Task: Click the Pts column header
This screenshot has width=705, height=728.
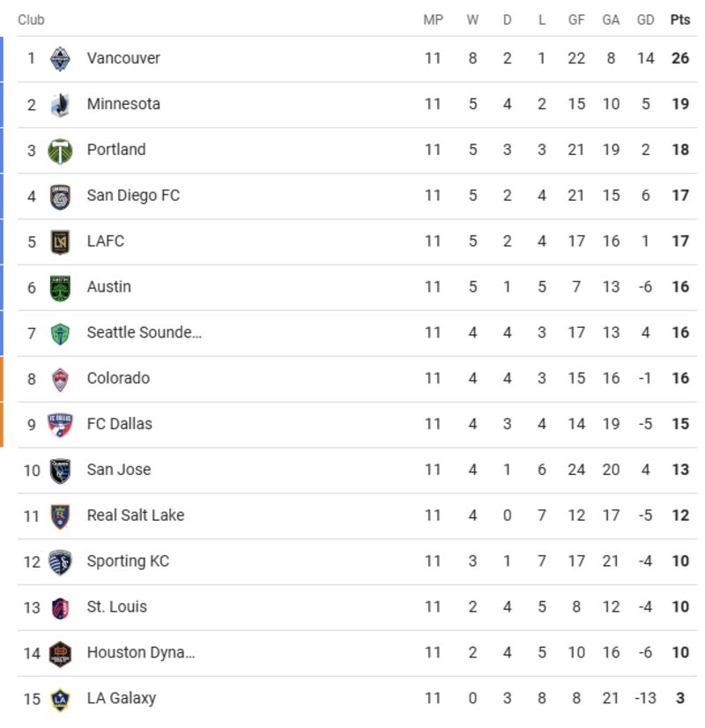Action: [x=679, y=19]
